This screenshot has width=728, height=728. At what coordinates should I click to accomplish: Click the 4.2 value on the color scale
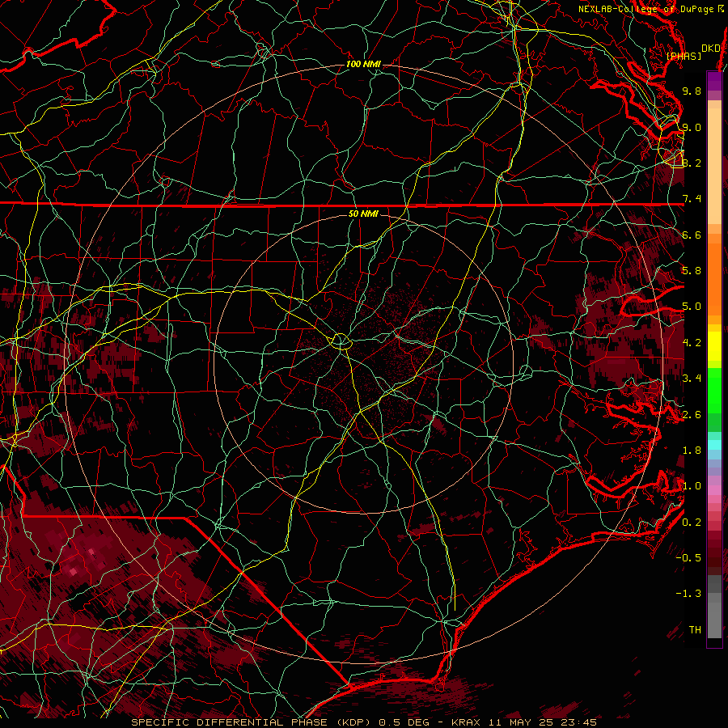(x=692, y=343)
